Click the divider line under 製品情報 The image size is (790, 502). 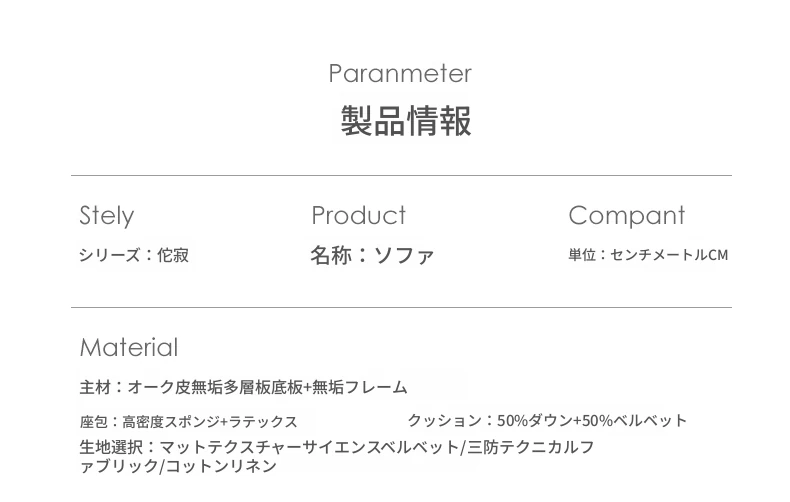pos(401,176)
